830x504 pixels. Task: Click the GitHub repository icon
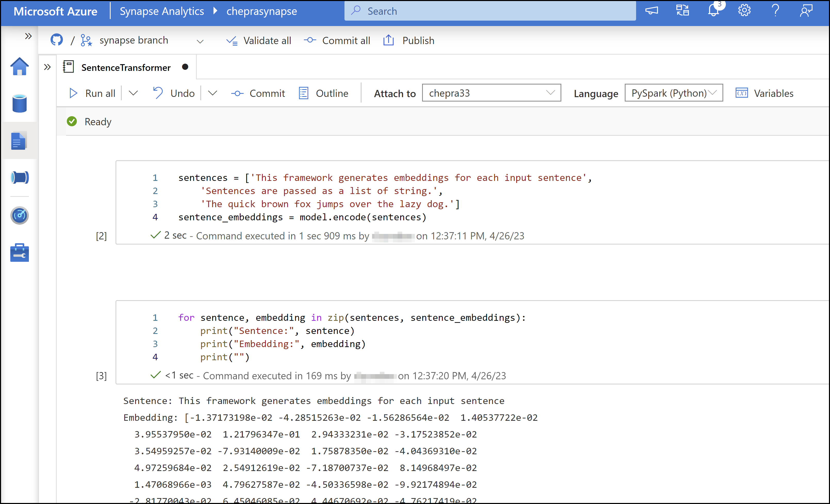(56, 40)
